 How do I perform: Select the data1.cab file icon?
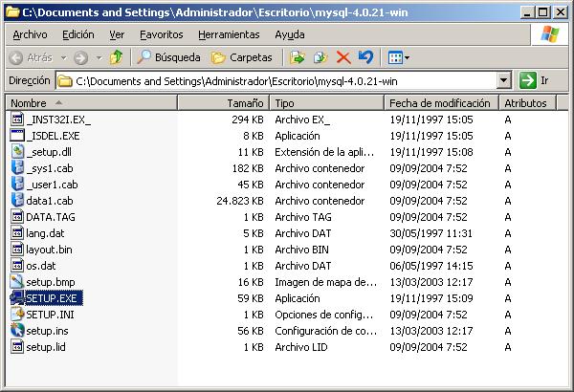point(17,200)
